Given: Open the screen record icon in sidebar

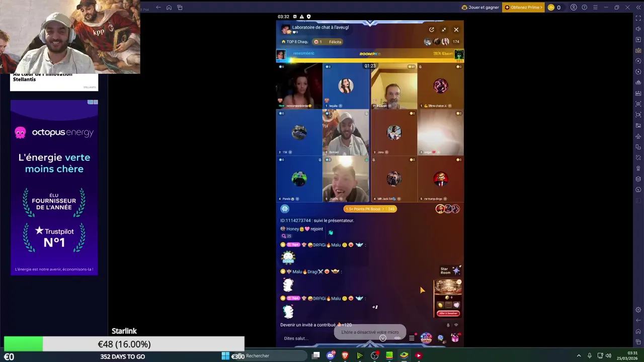Looking at the screenshot, I should pos(638,115).
